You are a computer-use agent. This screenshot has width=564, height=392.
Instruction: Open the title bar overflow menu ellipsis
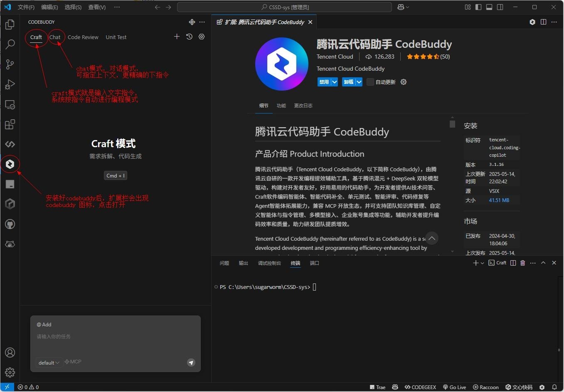pyautogui.click(x=117, y=7)
